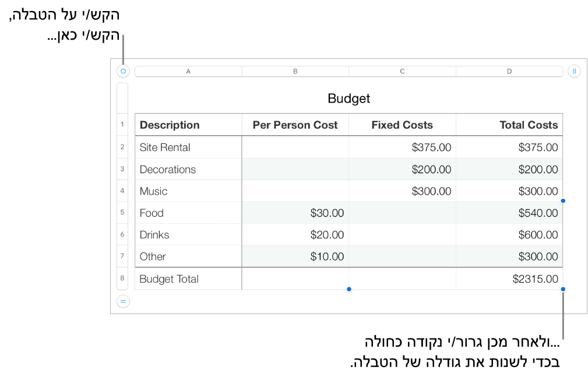Select Decorations fixed cost $200.00

[x=402, y=169]
